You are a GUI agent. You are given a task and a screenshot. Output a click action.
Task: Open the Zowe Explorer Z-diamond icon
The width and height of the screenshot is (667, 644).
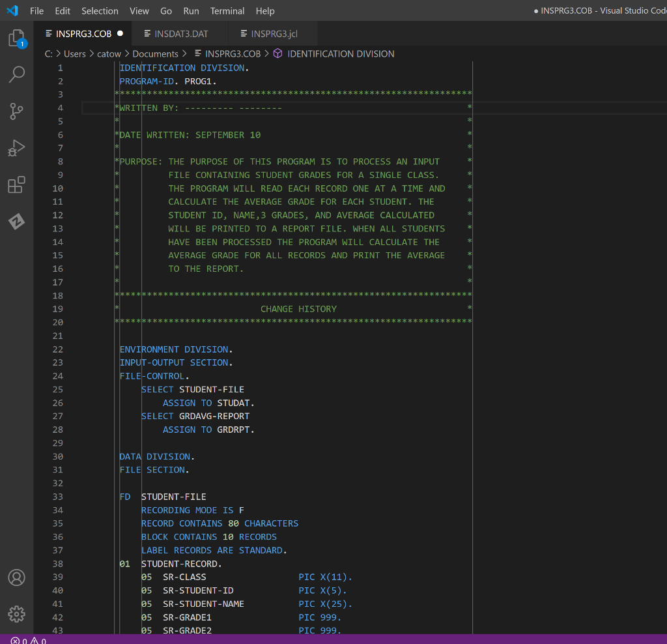pyautogui.click(x=17, y=222)
